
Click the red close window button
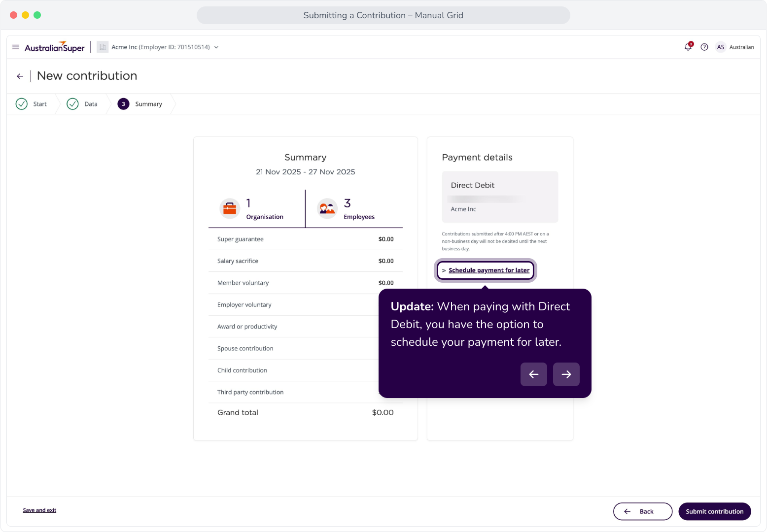[x=14, y=15]
